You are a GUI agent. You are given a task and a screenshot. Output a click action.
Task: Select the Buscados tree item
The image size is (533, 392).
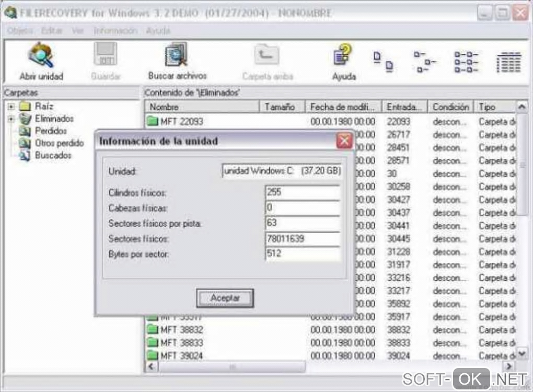(x=45, y=155)
